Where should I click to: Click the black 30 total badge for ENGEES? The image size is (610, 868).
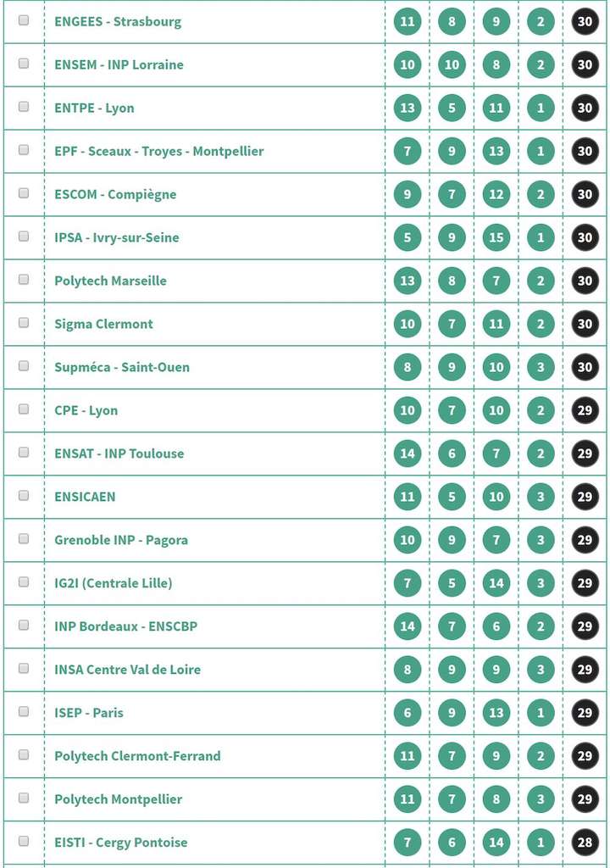pos(585,21)
